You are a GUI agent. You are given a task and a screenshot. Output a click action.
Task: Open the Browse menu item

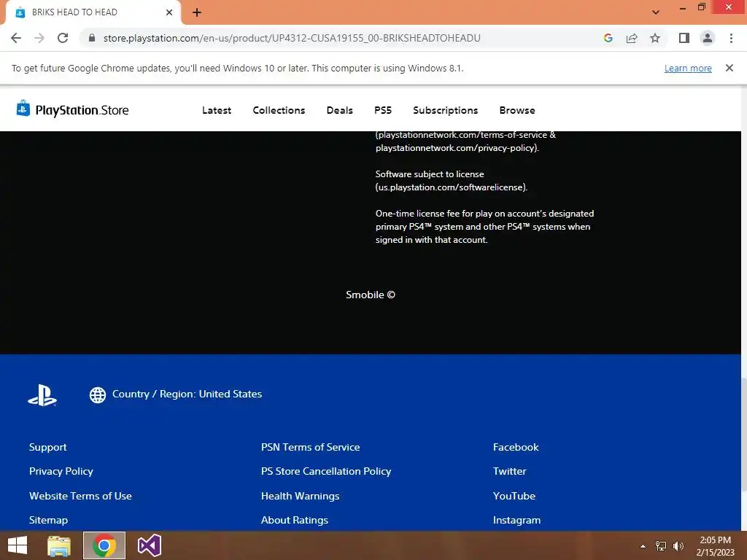coord(517,110)
